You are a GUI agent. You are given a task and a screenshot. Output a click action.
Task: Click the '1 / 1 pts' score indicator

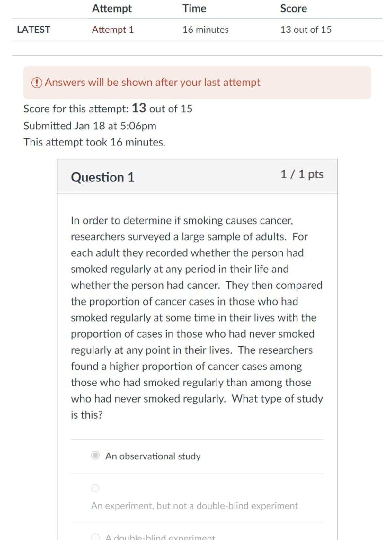point(302,175)
